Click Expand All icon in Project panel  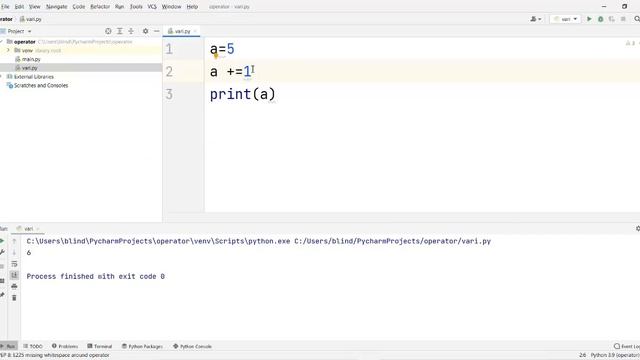click(x=120, y=31)
